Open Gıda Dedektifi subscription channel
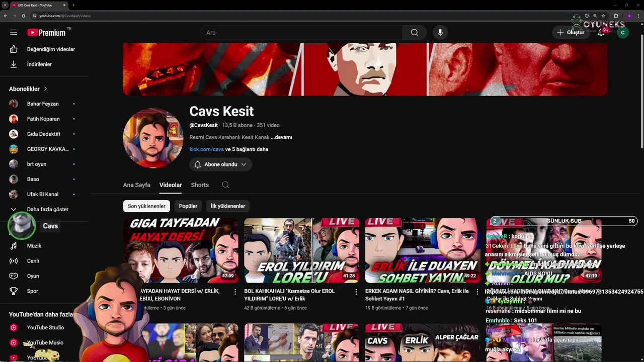Image resolution: width=644 pixels, height=362 pixels. (44, 134)
